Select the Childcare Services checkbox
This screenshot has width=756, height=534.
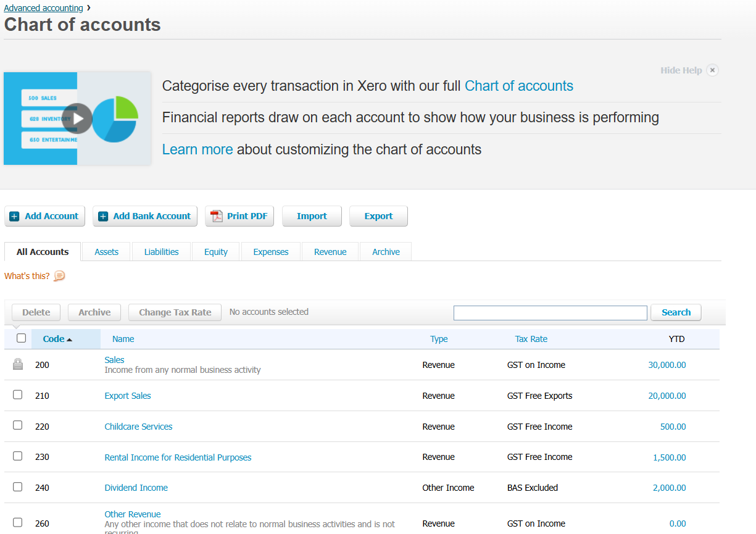click(18, 426)
